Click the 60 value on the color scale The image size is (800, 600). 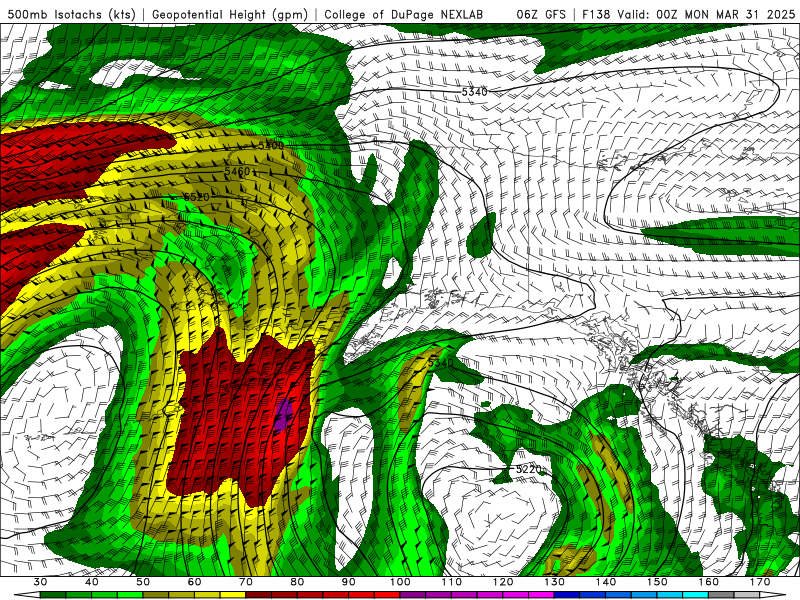pos(194,582)
